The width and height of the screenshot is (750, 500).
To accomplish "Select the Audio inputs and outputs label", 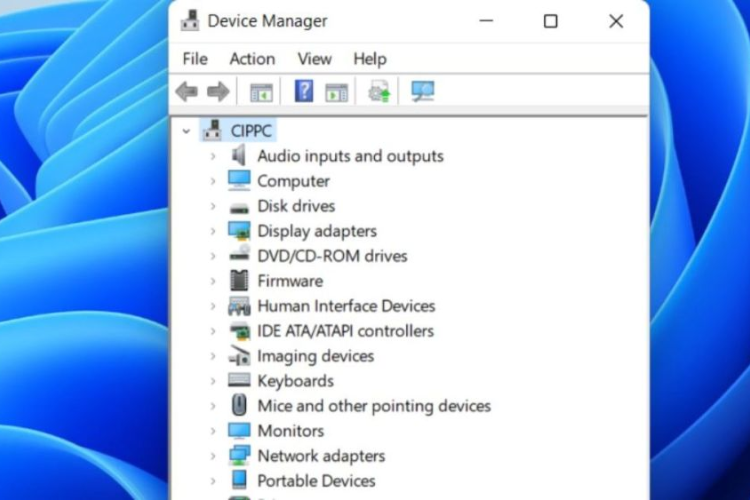I will [x=351, y=156].
